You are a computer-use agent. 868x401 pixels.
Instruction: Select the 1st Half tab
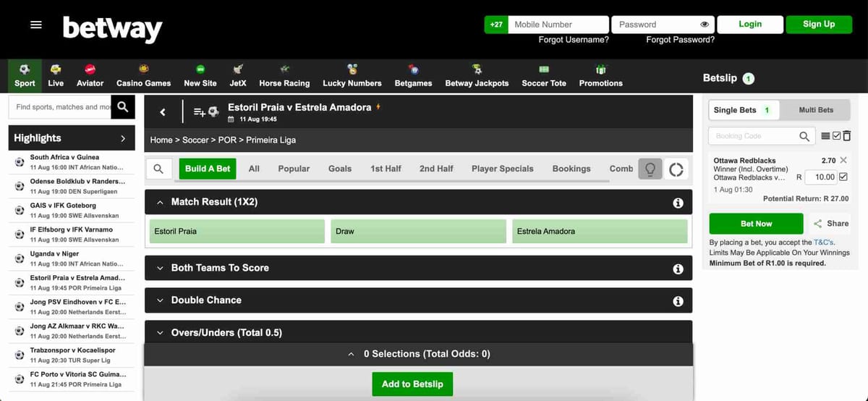[386, 169]
